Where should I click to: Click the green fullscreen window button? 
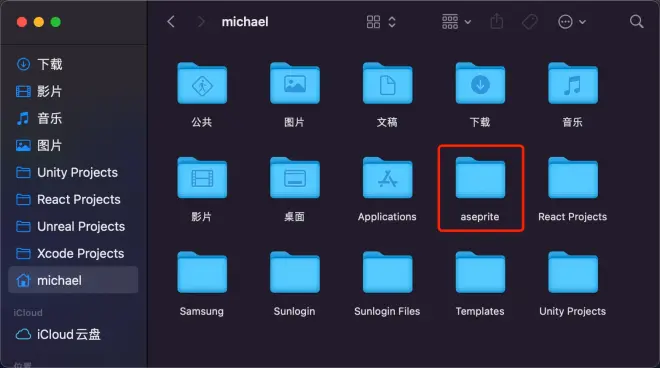coord(56,22)
